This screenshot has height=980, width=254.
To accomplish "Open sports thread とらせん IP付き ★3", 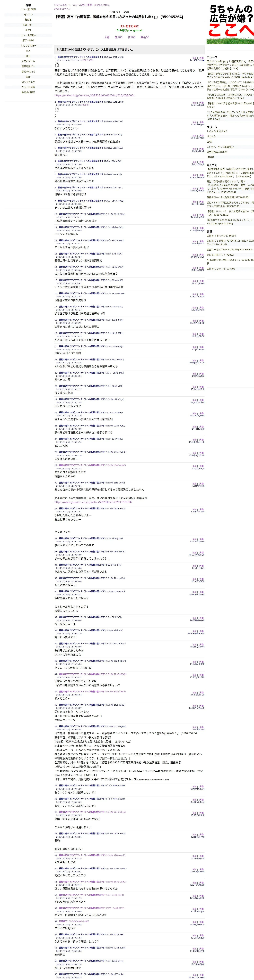I will [x=217, y=131].
